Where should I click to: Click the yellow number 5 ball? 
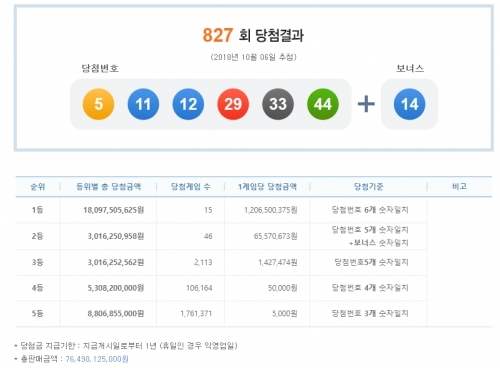pyautogui.click(x=98, y=104)
